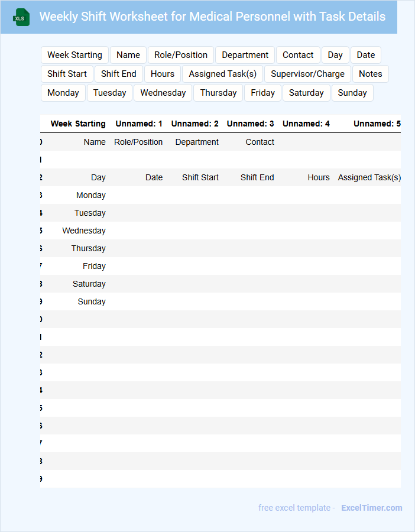Click the Hours tag
Image resolution: width=415 pixels, height=532 pixels.
click(x=163, y=74)
